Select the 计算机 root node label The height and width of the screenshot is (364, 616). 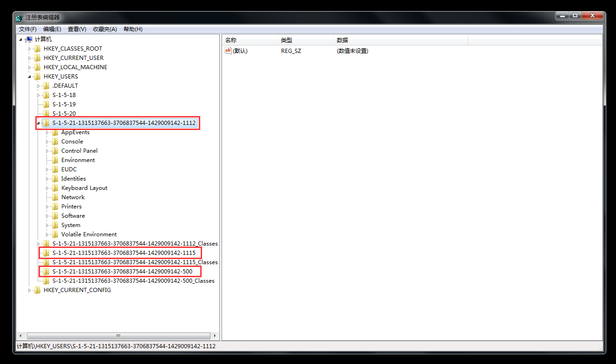tap(43, 39)
